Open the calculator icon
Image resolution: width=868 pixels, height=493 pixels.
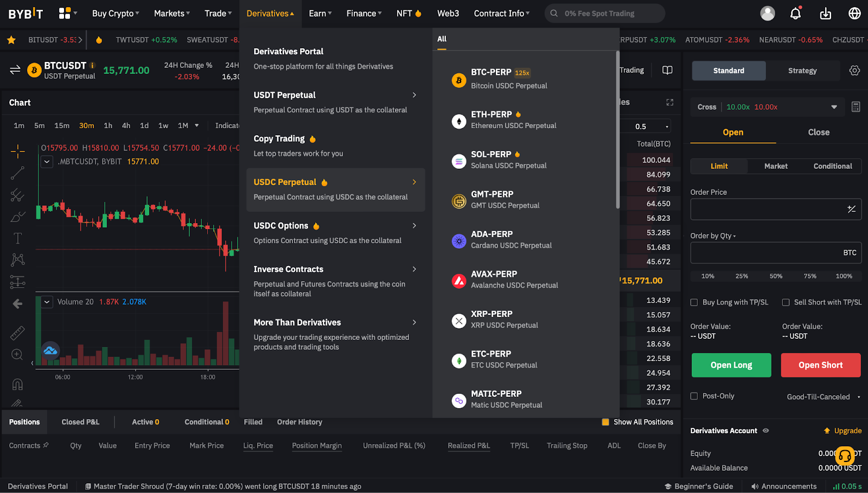(856, 107)
